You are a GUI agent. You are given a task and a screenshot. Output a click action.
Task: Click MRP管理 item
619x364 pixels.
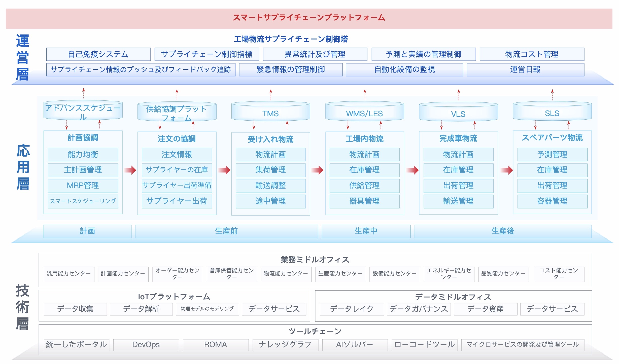(x=83, y=186)
